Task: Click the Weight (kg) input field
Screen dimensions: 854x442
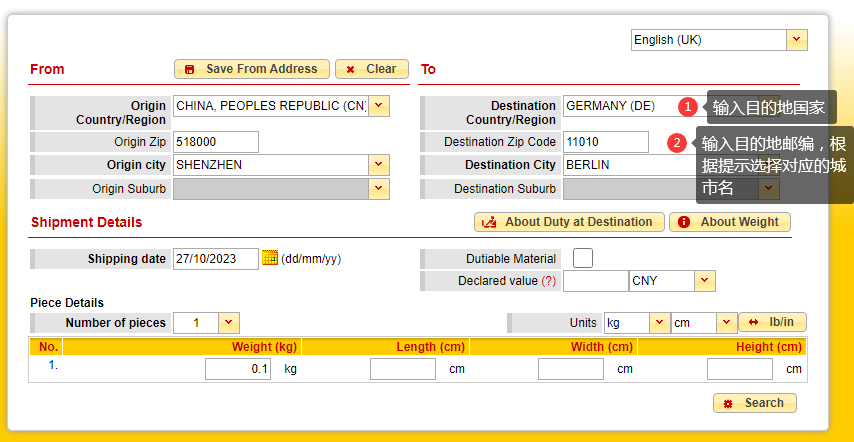Action: tap(238, 369)
